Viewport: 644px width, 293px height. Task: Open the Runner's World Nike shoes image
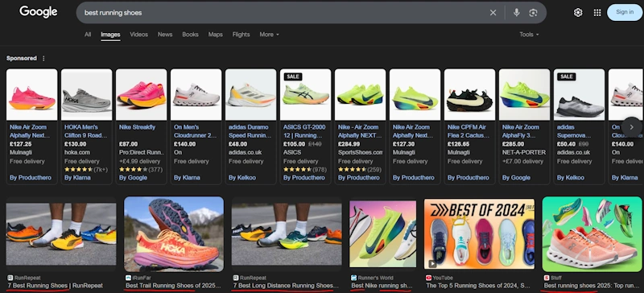383,234
